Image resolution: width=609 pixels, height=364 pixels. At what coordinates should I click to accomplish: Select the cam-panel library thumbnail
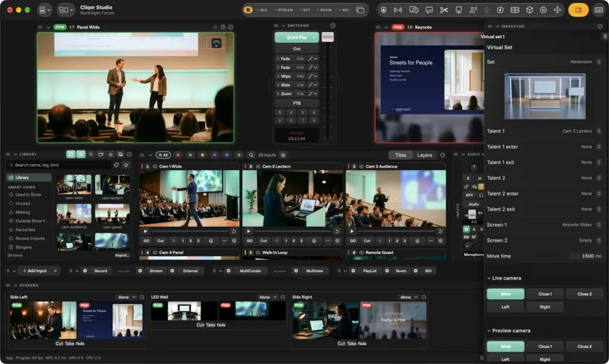click(112, 214)
